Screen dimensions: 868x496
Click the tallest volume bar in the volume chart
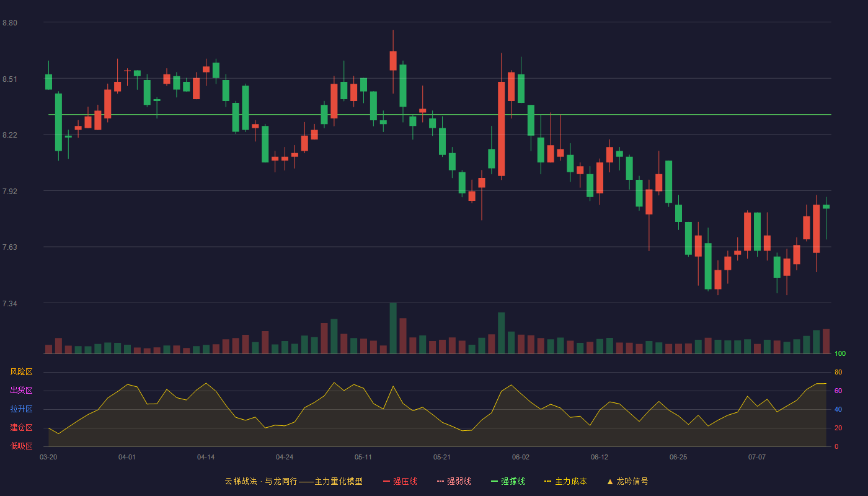coord(393,328)
